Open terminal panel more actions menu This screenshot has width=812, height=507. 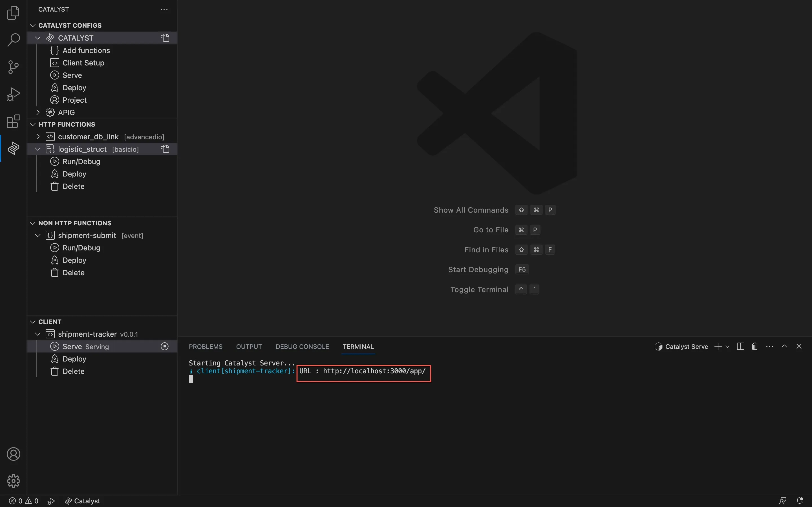point(769,346)
